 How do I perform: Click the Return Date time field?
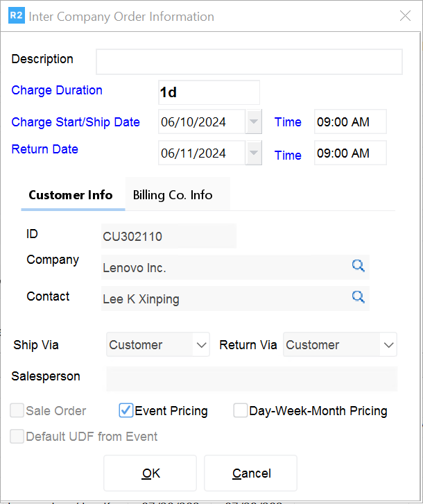pos(349,153)
